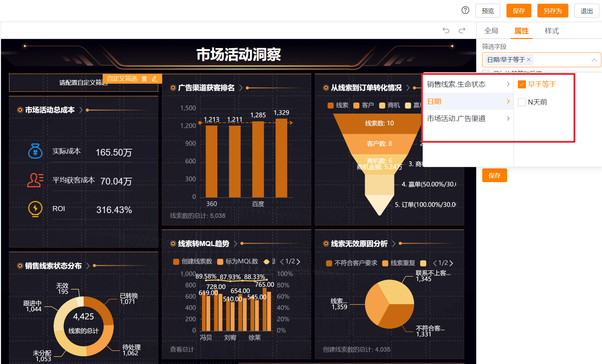Image resolution: width=602 pixels, height=364 pixels.
Task: Redo the action with the arrow icon
Action: pos(462,31)
